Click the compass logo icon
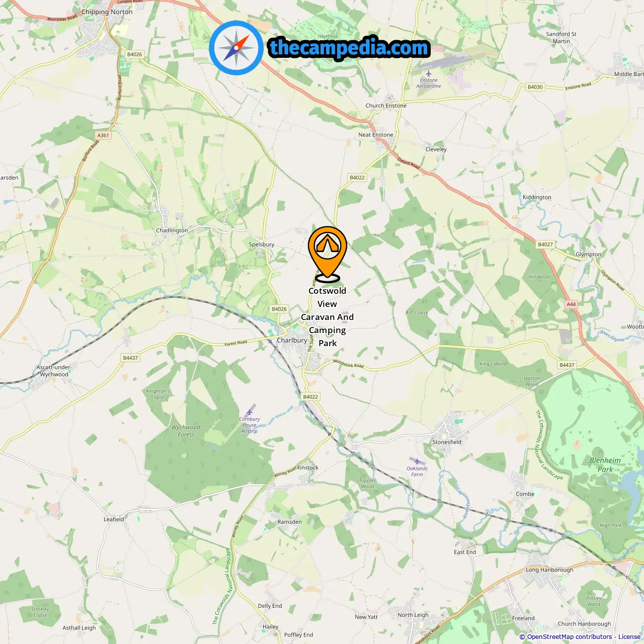 pos(236,48)
